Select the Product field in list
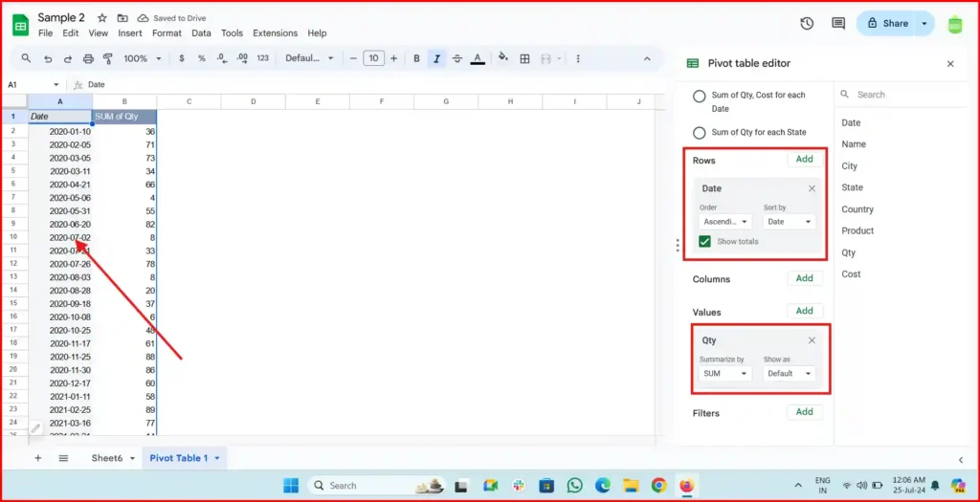The height and width of the screenshot is (502, 980). 857,231
